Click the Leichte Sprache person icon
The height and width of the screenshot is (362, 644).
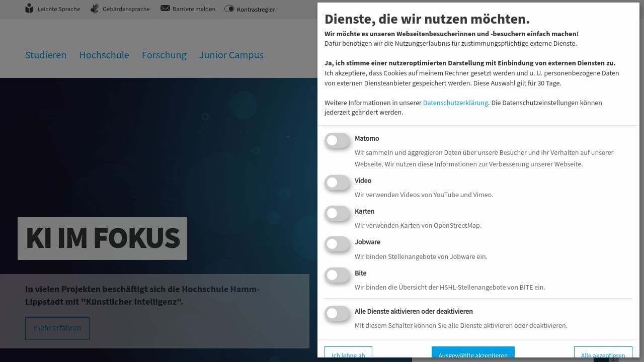(x=29, y=9)
